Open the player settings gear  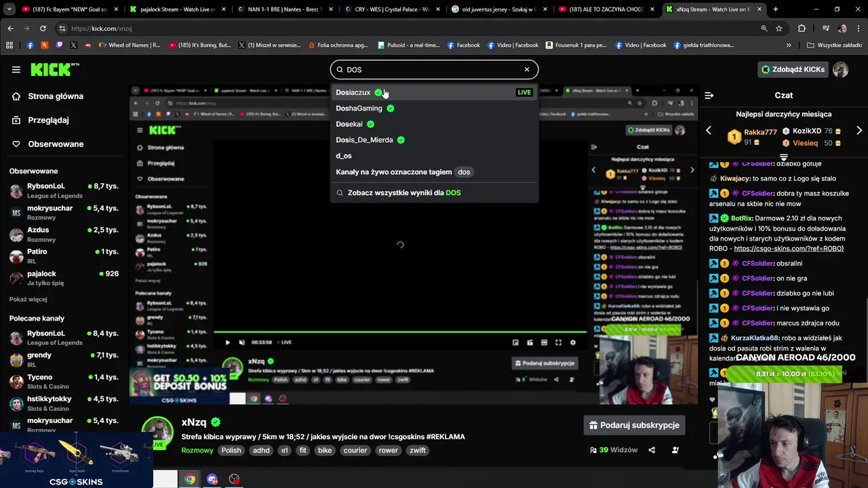click(x=573, y=342)
